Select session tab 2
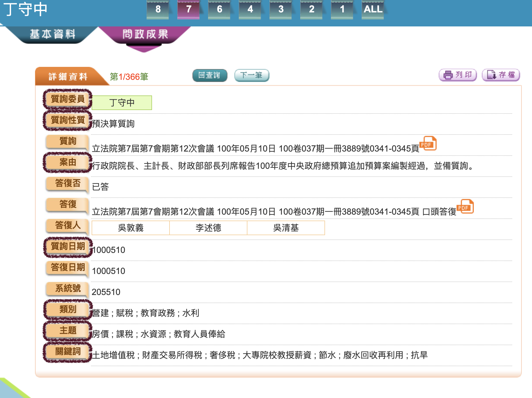The height and width of the screenshot is (398, 532). (312, 9)
